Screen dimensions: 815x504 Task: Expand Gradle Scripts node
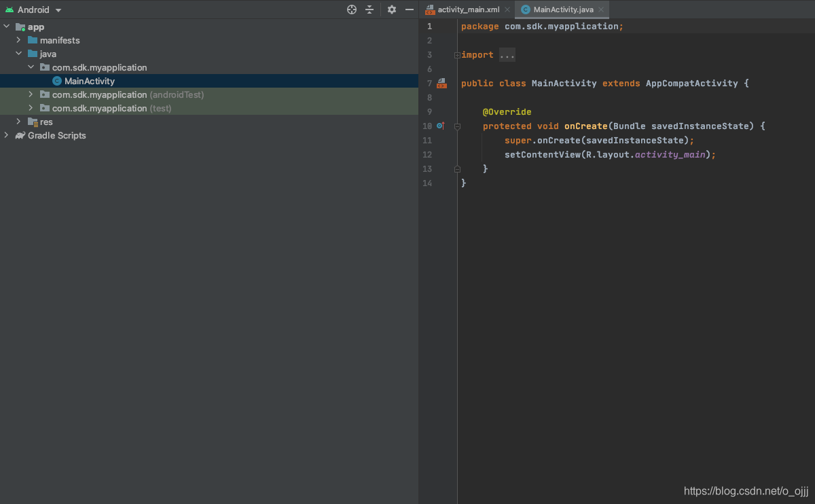(x=7, y=135)
